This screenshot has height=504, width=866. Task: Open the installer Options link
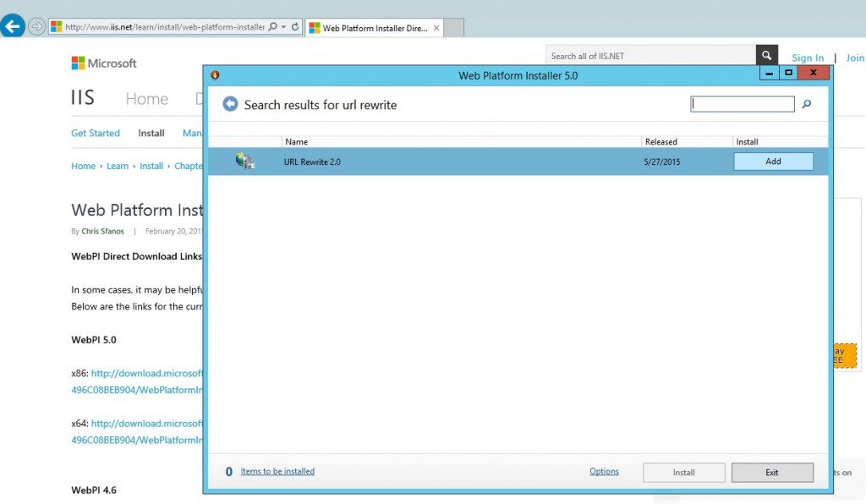[604, 471]
